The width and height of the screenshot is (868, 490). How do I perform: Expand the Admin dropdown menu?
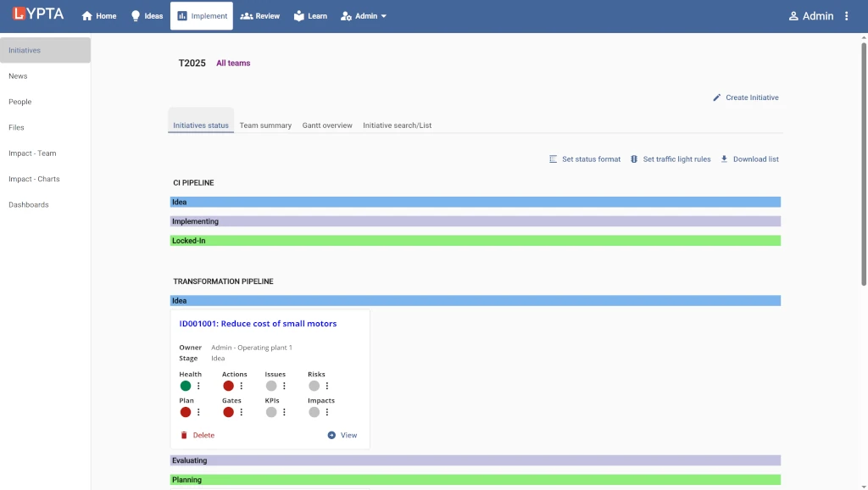coord(363,16)
